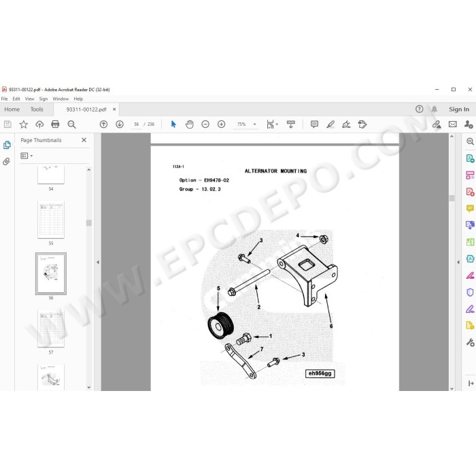Choose the Selection arrow tool
Viewport: 476px width, 476px height.
173,124
